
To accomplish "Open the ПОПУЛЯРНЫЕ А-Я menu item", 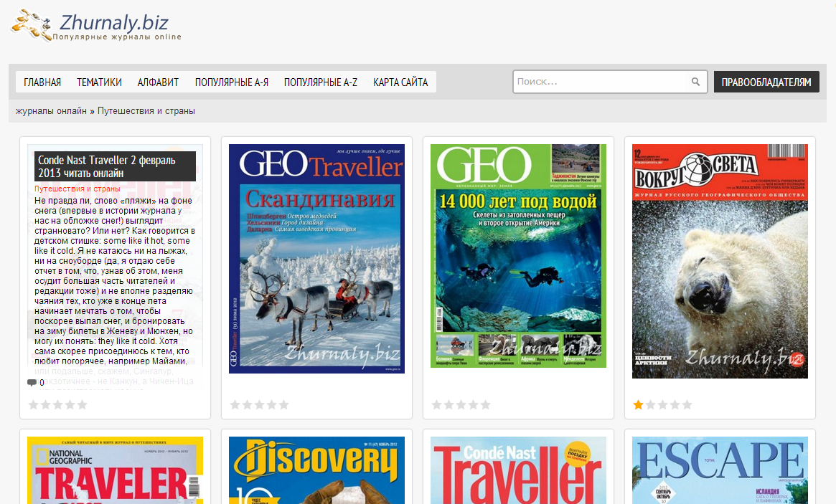I will (231, 82).
